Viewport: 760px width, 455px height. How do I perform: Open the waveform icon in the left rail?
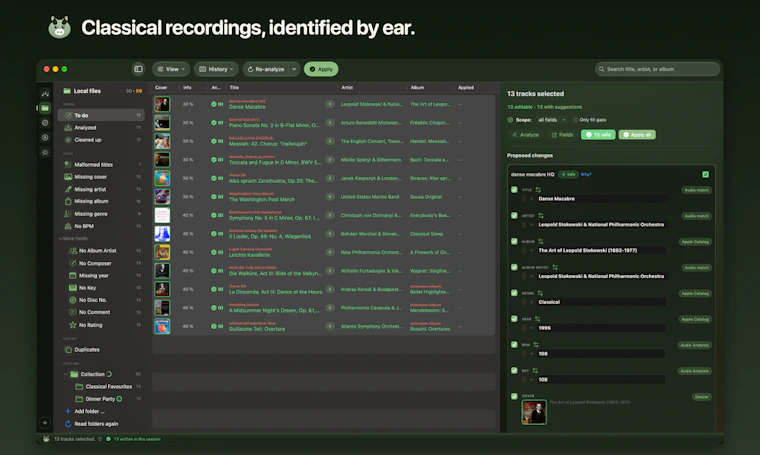coord(45,93)
